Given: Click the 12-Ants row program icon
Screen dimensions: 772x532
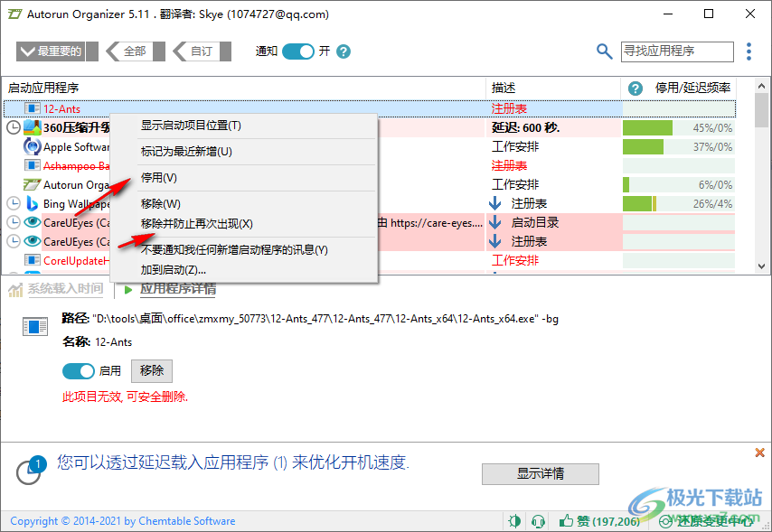Looking at the screenshot, I should pyautogui.click(x=32, y=108).
